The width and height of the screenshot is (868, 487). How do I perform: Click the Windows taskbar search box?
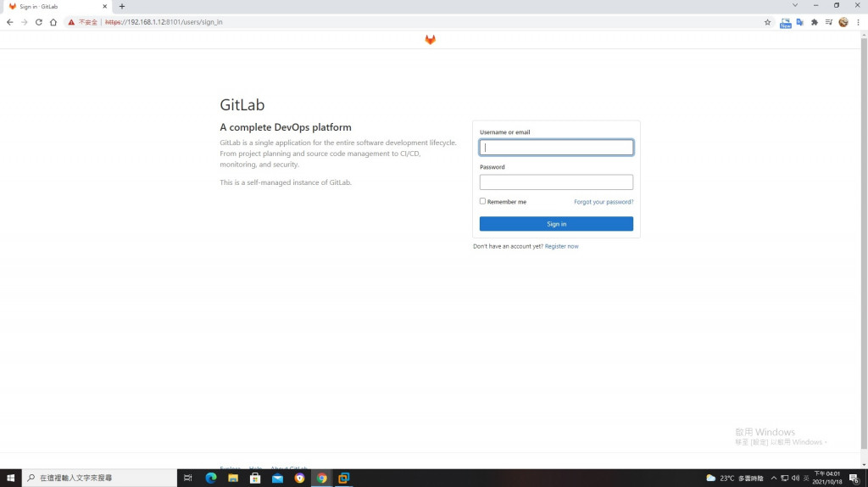(99, 478)
